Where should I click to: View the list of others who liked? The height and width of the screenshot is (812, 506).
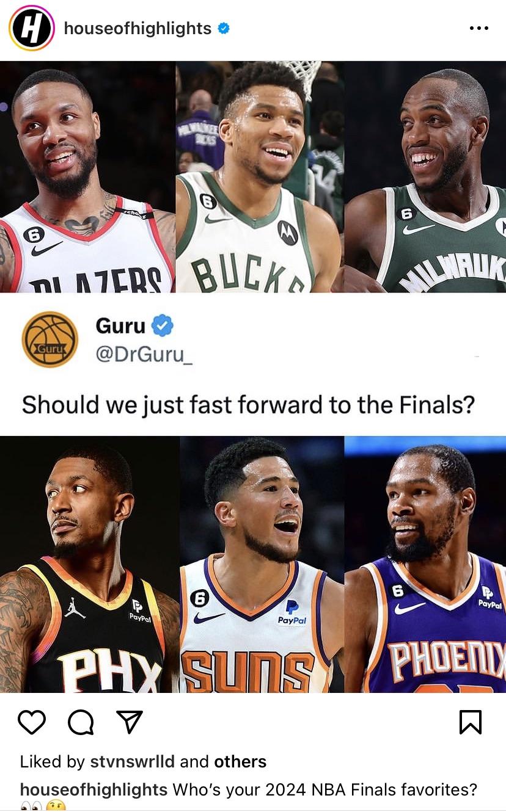[x=240, y=762]
